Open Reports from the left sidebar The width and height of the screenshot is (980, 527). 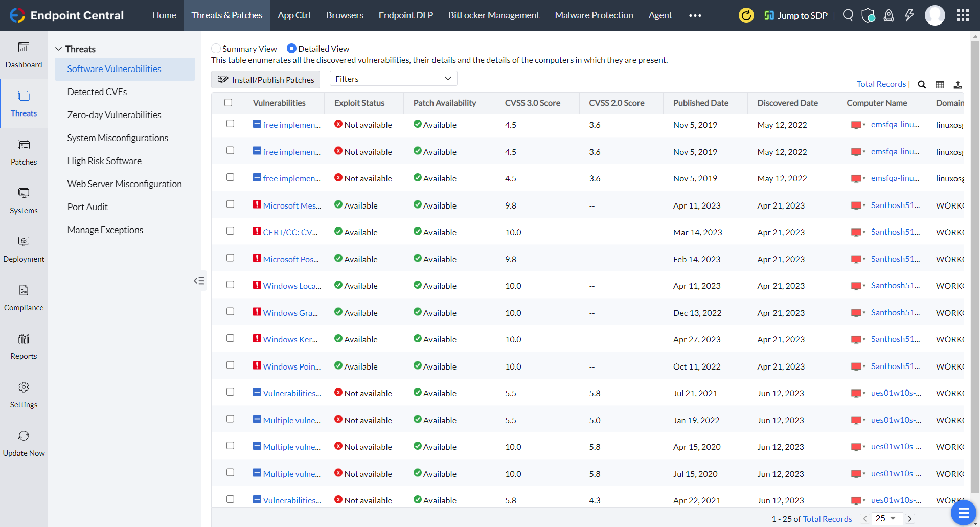(x=24, y=346)
